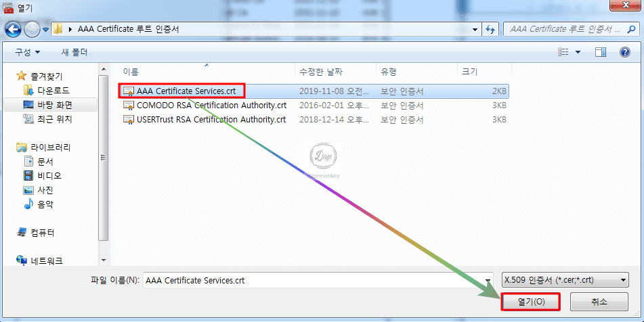Select COMODO RSA Certification Authority.crt file
The width and height of the screenshot is (644, 322).
(x=314, y=106)
